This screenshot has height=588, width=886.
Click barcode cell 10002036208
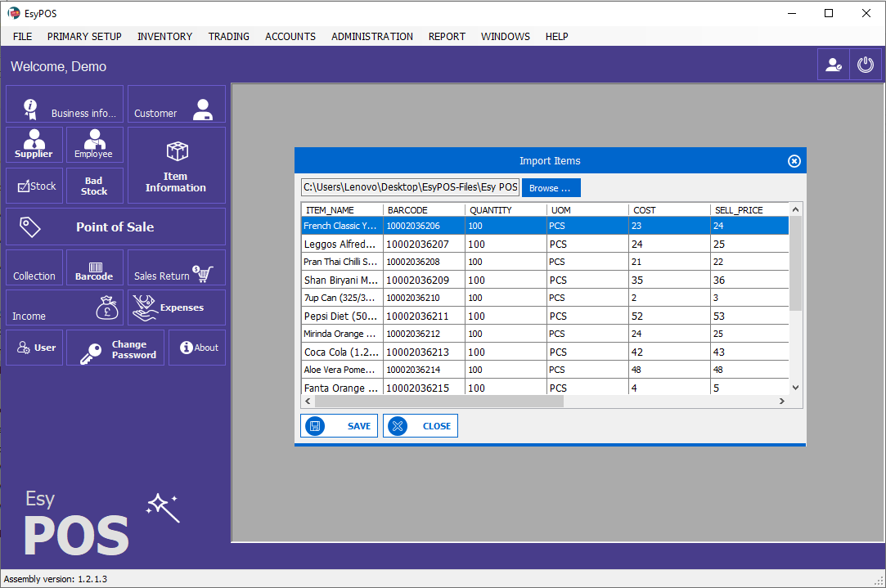point(425,262)
